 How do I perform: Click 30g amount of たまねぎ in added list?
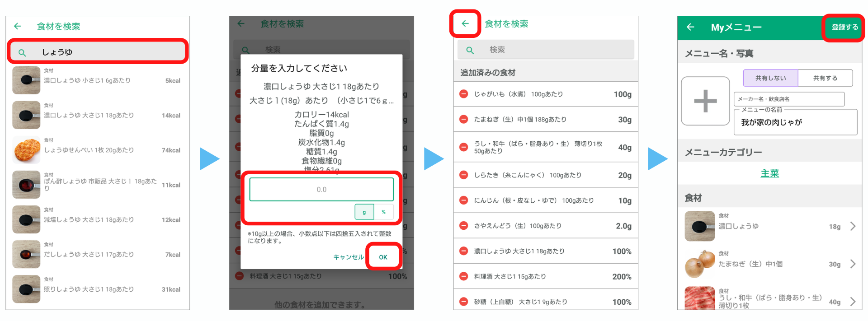(625, 119)
